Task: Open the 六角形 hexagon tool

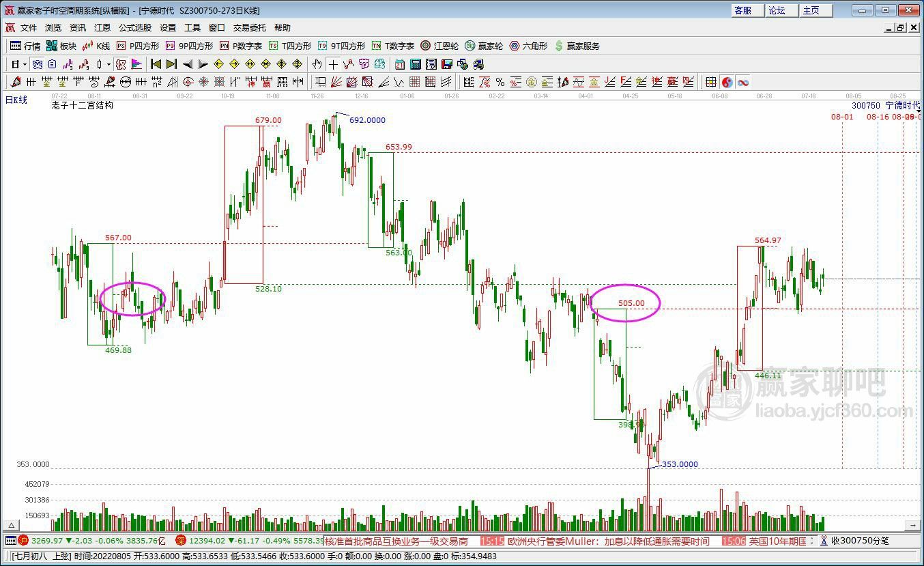Action: coord(528,46)
